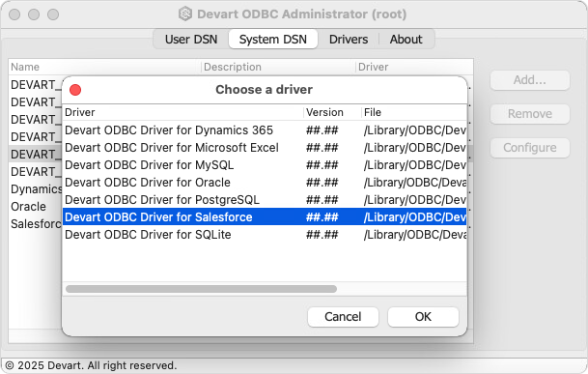This screenshot has height=374, width=588.
Task: Click the MySQL driver file path cell
Action: coord(415,165)
